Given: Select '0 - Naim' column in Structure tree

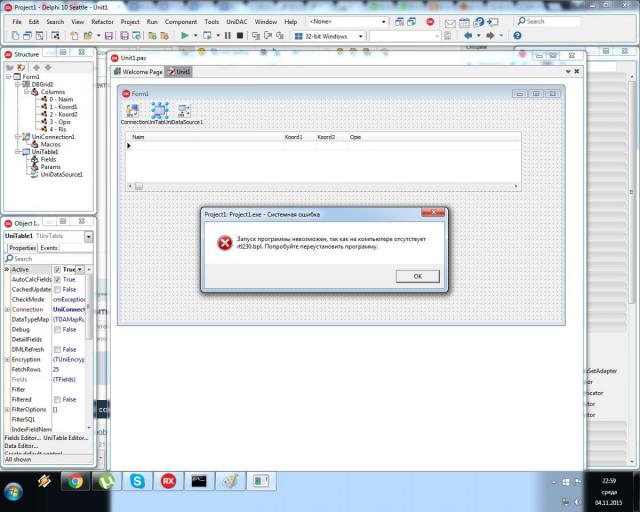Looking at the screenshot, I should (57, 99).
